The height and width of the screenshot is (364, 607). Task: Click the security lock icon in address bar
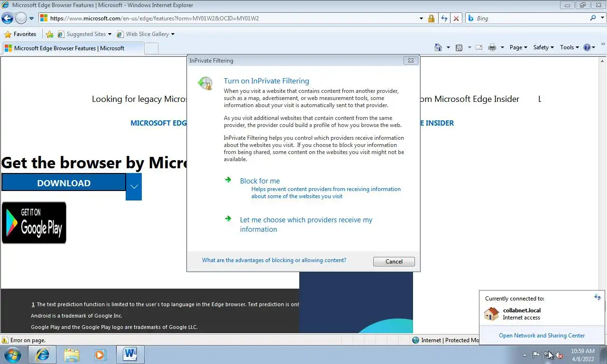click(x=431, y=18)
